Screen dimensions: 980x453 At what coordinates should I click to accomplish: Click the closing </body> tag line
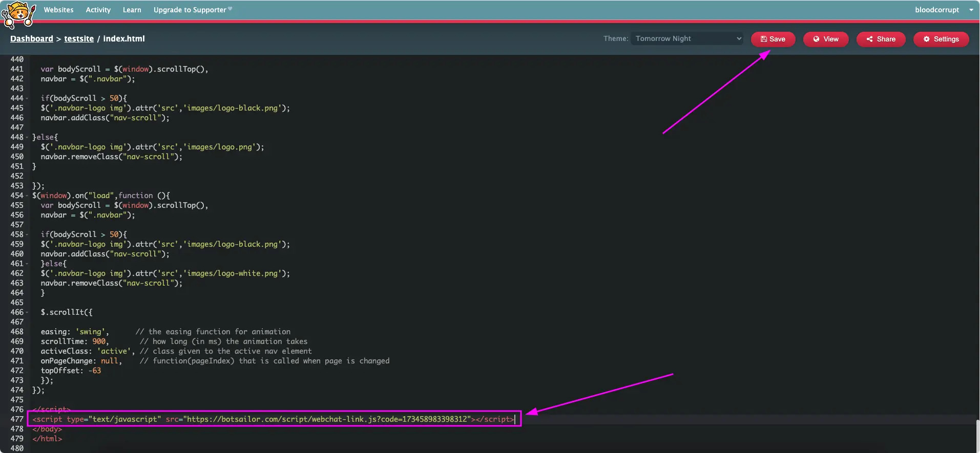(x=47, y=429)
